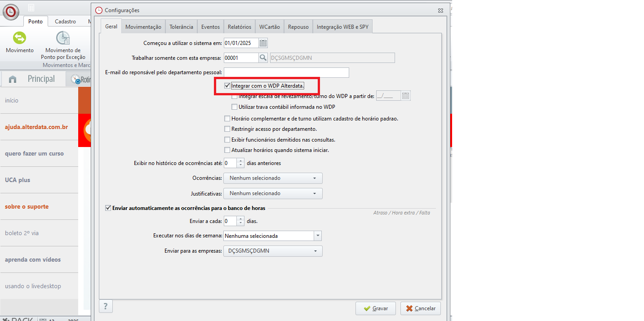Open the Eventos tab

coord(210,27)
